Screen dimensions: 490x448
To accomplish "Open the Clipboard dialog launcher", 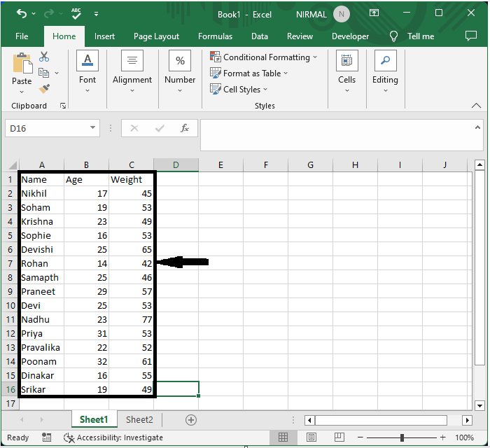I will point(63,106).
